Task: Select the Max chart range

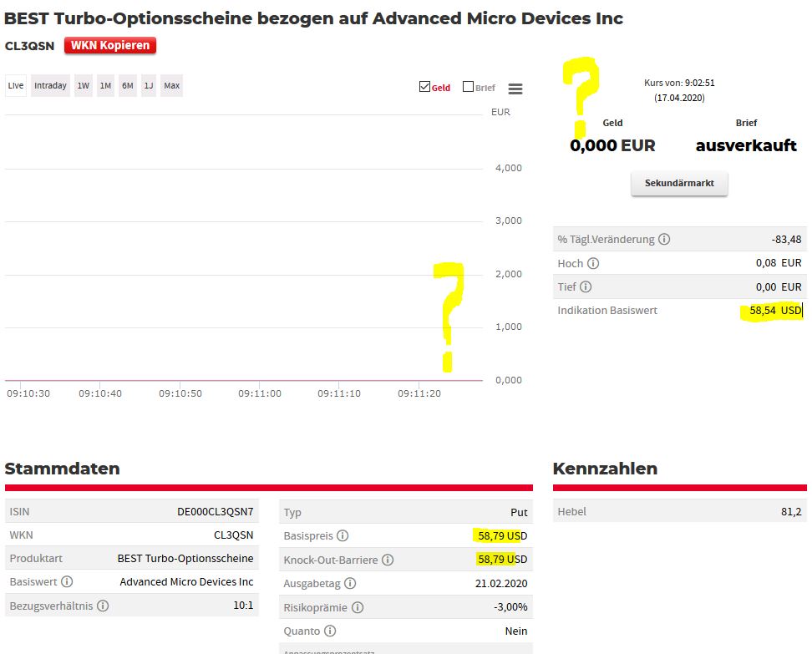Action: pos(171,85)
